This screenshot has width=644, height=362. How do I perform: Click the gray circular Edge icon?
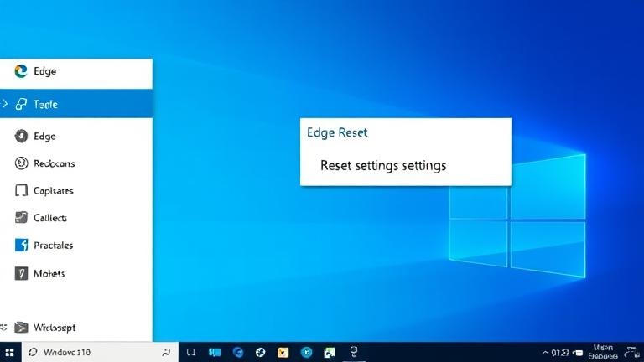coord(21,136)
